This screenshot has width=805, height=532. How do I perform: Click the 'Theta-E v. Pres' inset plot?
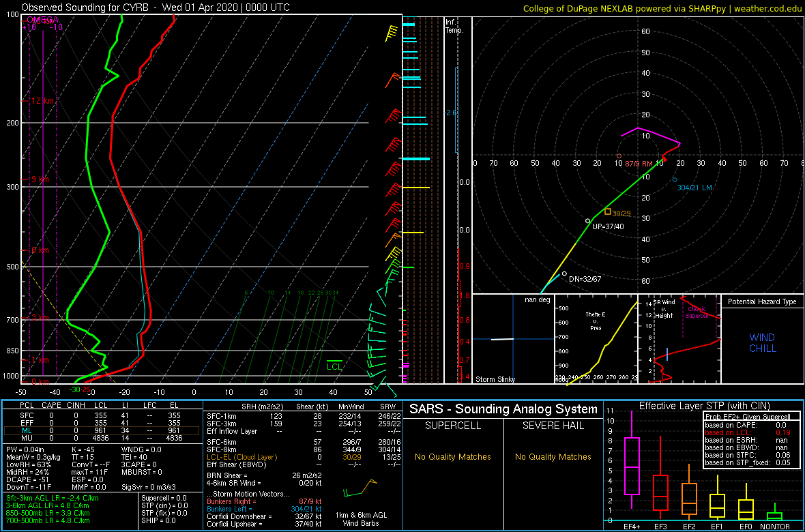596,339
